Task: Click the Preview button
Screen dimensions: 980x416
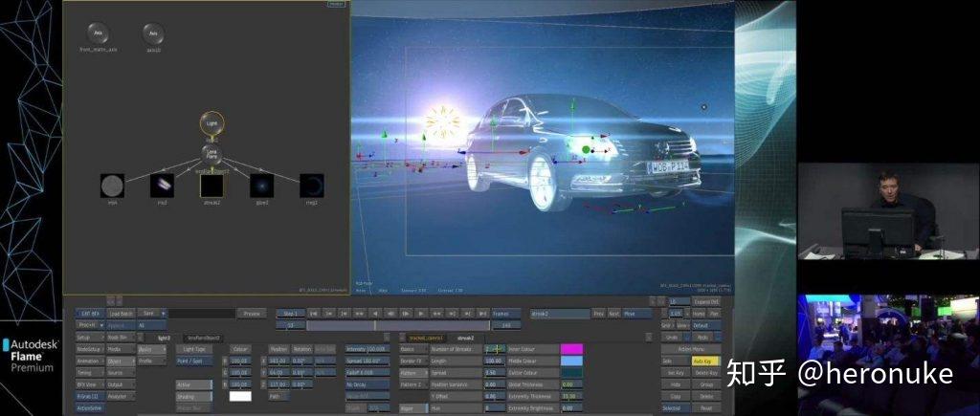Action: (x=252, y=314)
